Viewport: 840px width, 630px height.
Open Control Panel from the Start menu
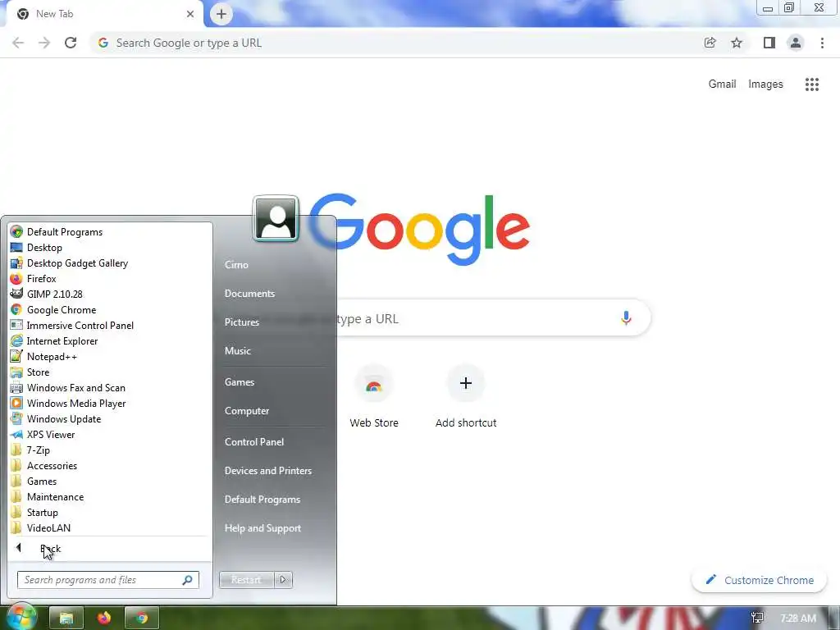pos(254,442)
